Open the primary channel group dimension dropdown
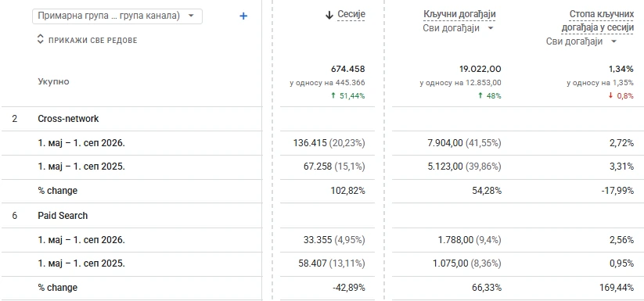Image resolution: width=644 pixels, height=301 pixels. (117, 16)
